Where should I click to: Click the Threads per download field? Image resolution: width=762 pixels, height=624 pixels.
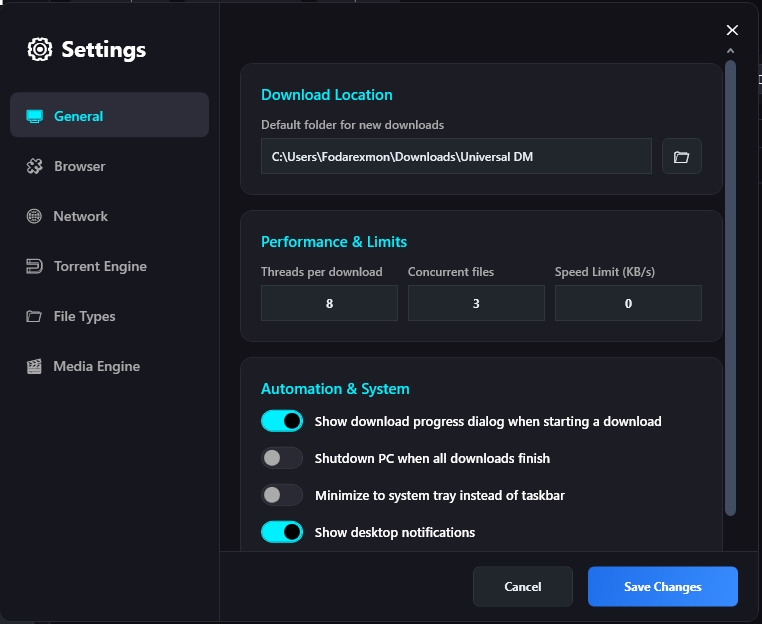coord(329,303)
